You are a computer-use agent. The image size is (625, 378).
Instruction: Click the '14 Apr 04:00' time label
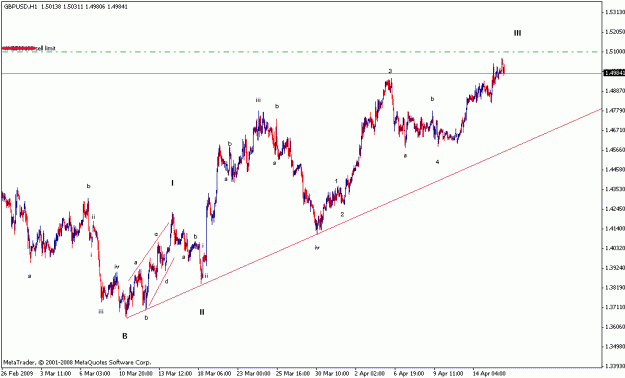tap(489, 374)
